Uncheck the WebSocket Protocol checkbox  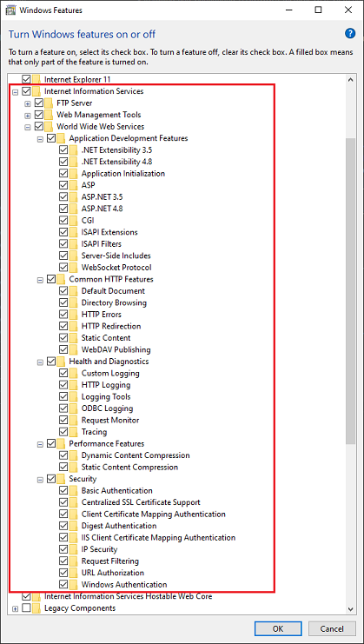click(x=63, y=268)
